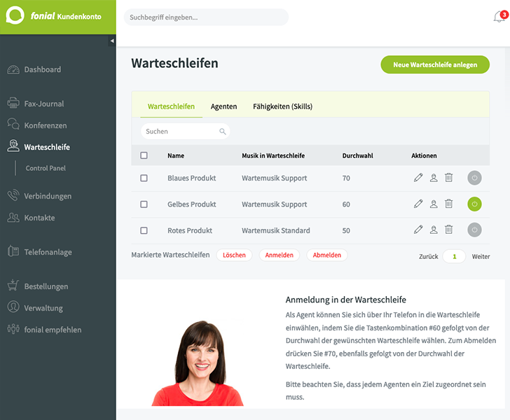Open the Fähigkeiten (Skills) tab
The image size is (510, 420).
click(282, 106)
